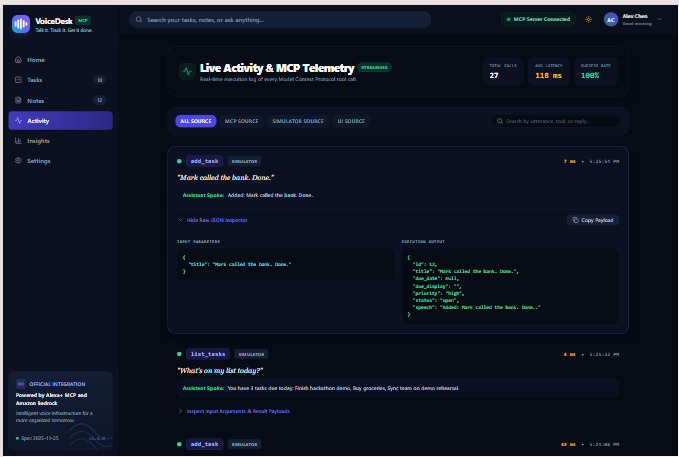The width and height of the screenshot is (679, 457).
Task: Open Settings in the sidebar
Action: (x=61, y=161)
